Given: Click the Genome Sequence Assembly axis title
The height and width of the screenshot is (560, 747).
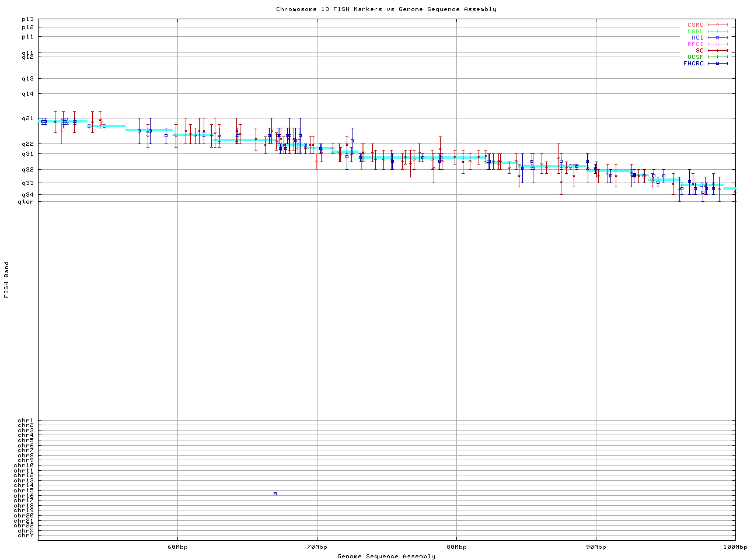Looking at the screenshot, I should pos(386,556).
